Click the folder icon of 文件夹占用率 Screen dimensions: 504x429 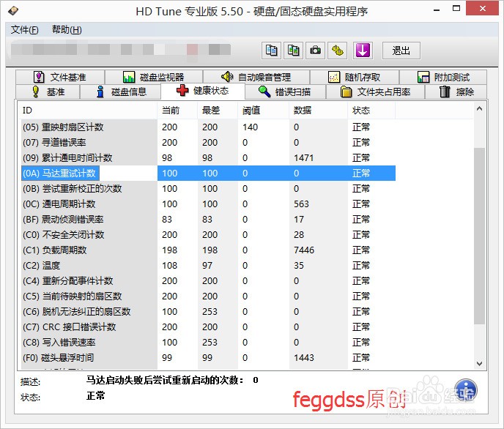point(346,92)
